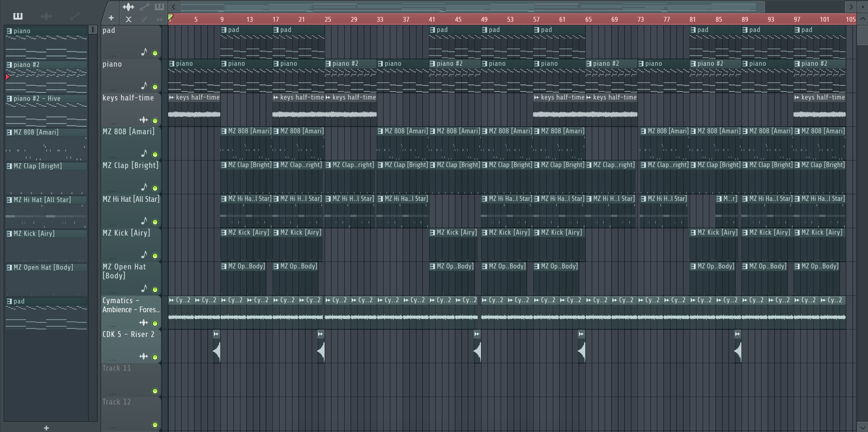Click note icon on MZ Clap [Bright] track
The height and width of the screenshot is (432, 868).
click(x=144, y=187)
